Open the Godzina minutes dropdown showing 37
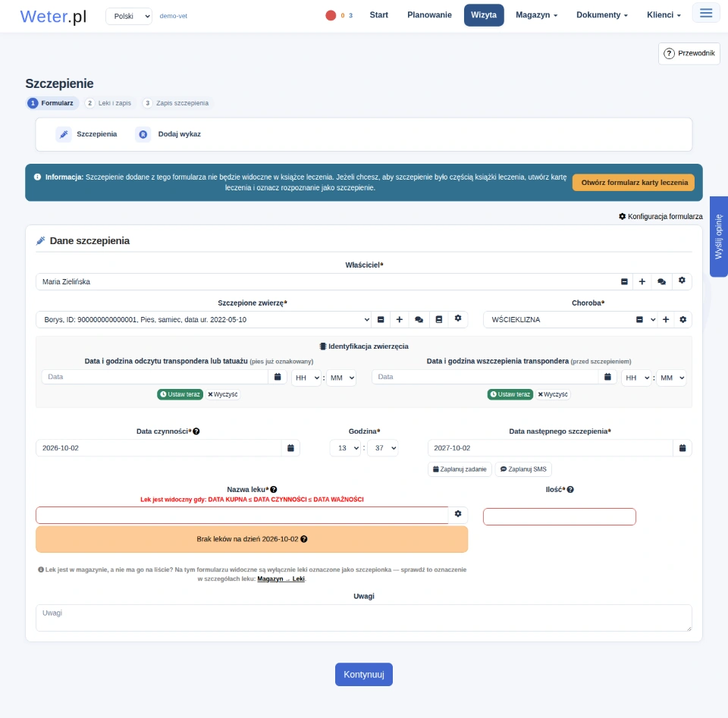Viewport: 728px width, 718px height. [382, 448]
